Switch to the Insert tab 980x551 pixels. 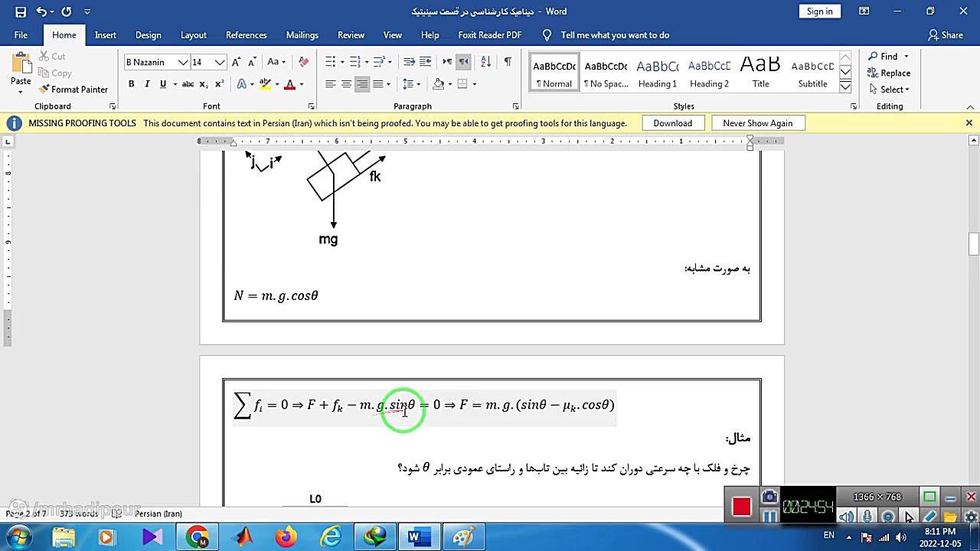click(x=106, y=35)
